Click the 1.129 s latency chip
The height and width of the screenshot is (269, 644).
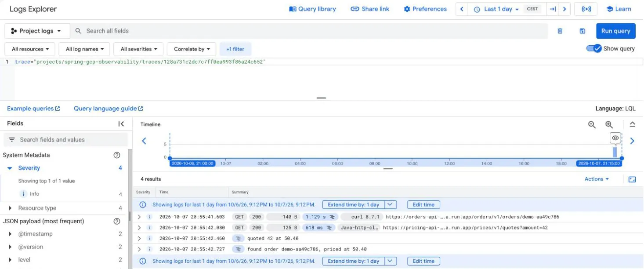click(320, 217)
